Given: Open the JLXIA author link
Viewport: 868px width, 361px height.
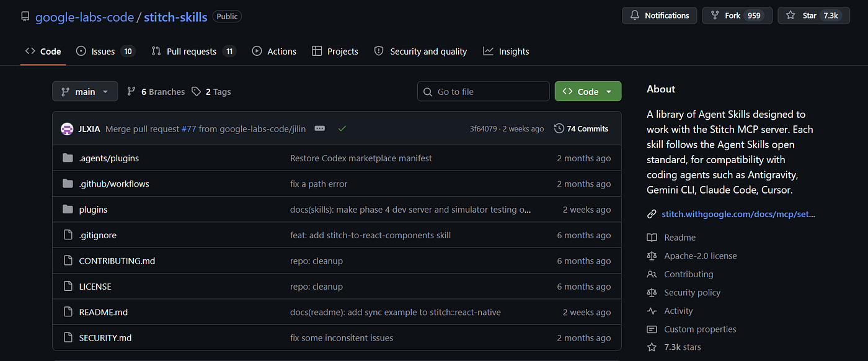Looking at the screenshot, I should 90,129.
